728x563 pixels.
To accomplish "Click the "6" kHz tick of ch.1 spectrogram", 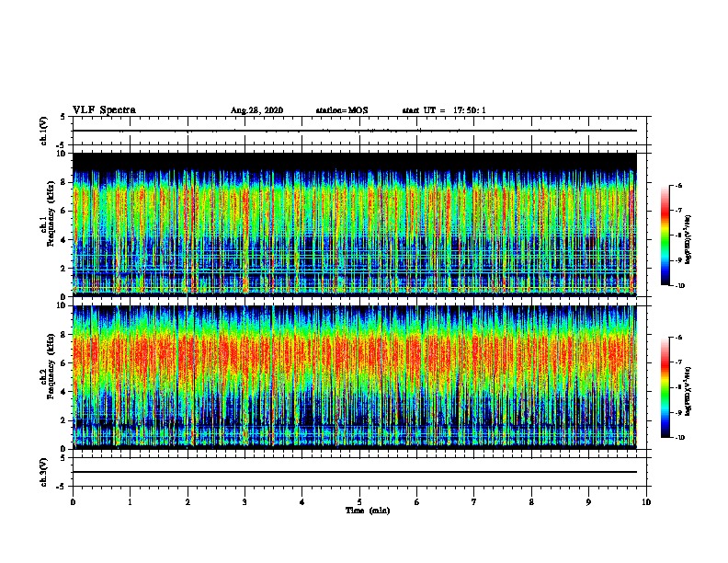I will pos(63,211).
